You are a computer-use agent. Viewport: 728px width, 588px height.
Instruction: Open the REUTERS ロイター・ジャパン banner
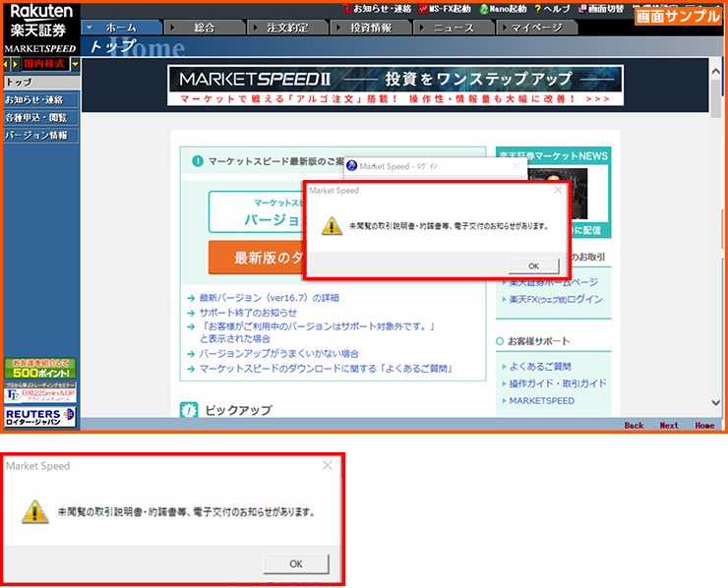[40, 416]
